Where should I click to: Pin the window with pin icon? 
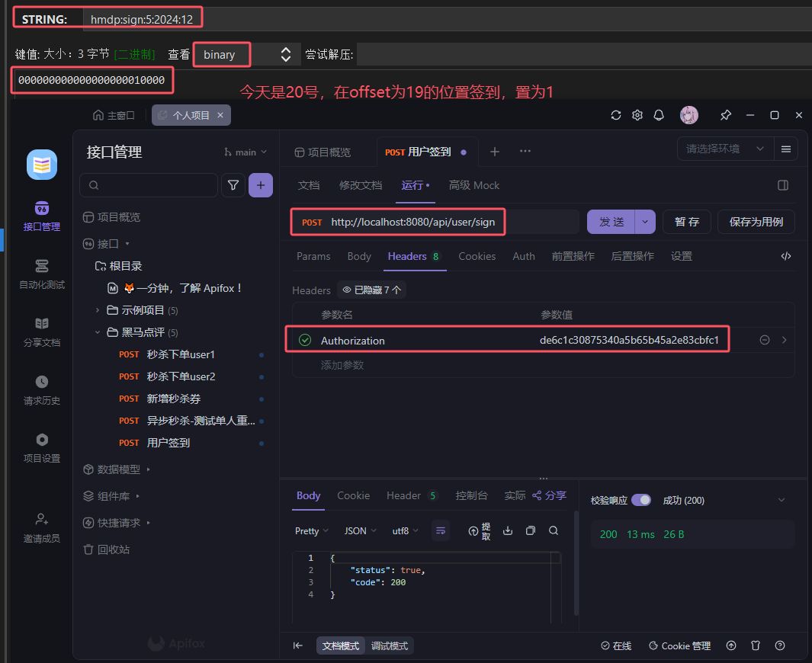[x=726, y=115]
